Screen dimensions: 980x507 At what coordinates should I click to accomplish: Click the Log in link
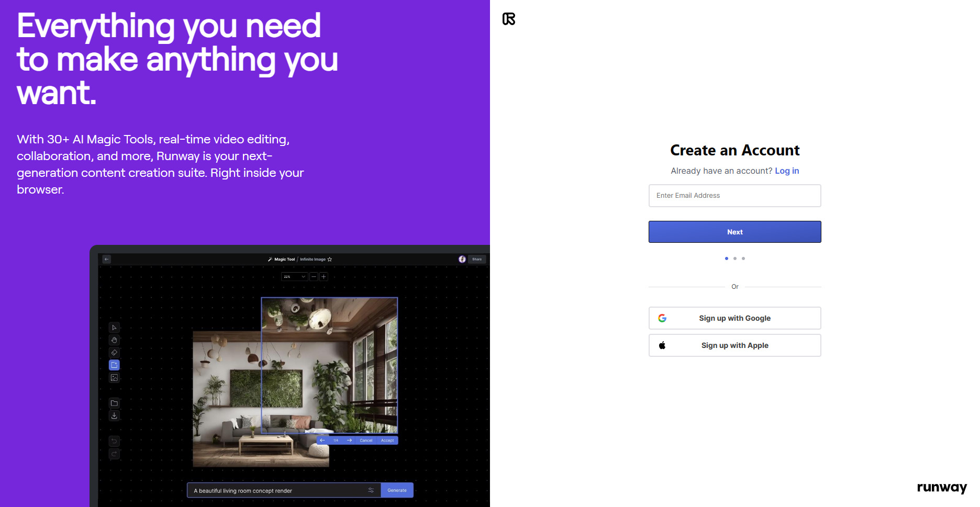(787, 171)
